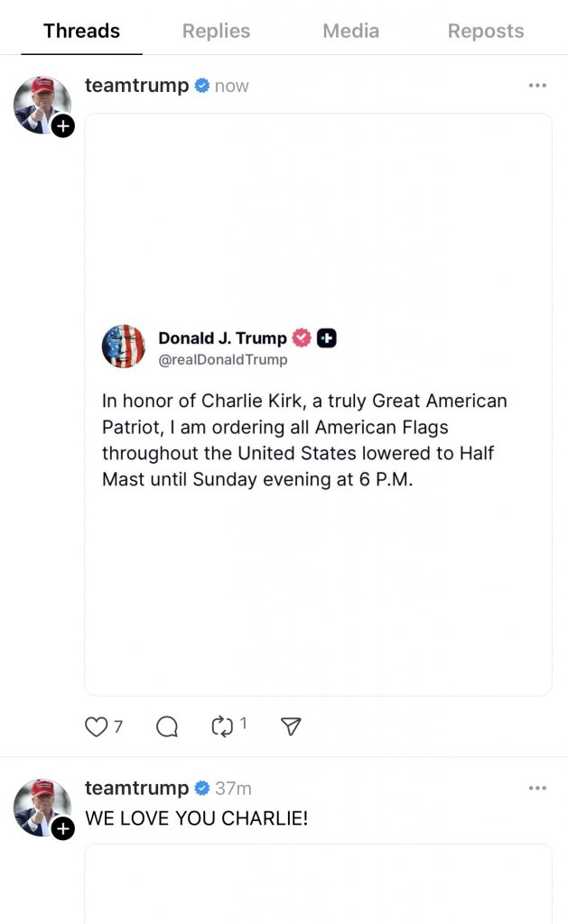
Task: Click the Donald J. Trump avatar in embedded post
Action: click(124, 346)
